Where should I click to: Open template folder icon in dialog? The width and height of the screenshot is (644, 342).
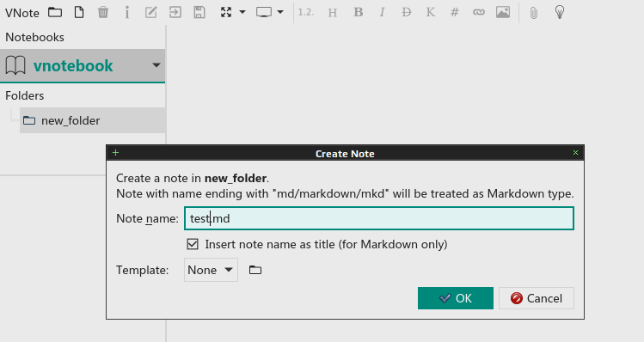255,270
